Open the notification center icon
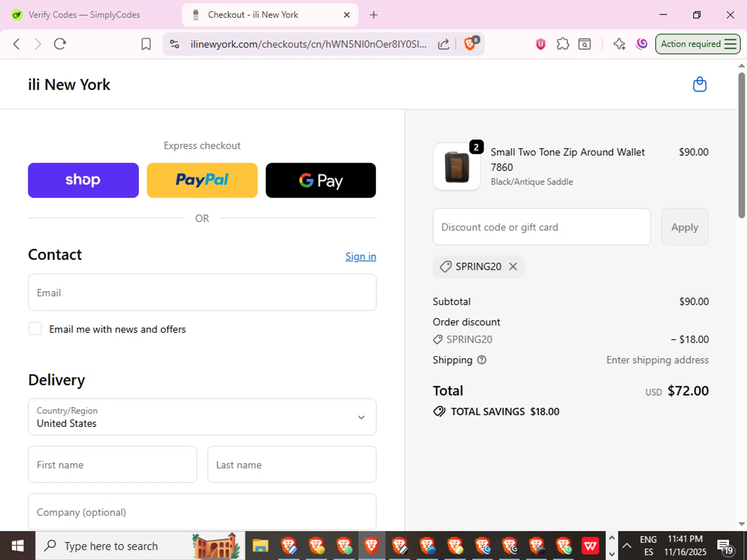Screen dimensions: 747x560 [725, 547]
